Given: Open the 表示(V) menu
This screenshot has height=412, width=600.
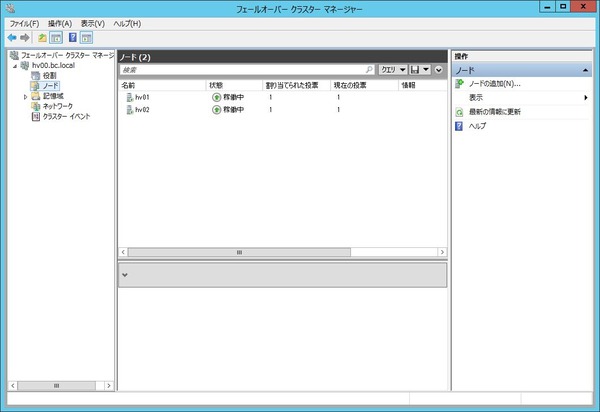Looking at the screenshot, I should 93,24.
